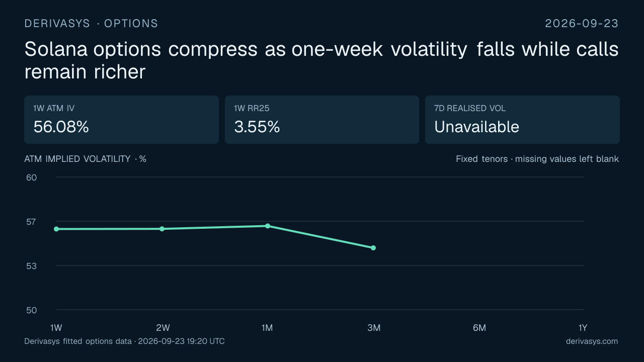The height and width of the screenshot is (362, 644).
Task: Click the 1W data point on the line
Action: pos(56,229)
